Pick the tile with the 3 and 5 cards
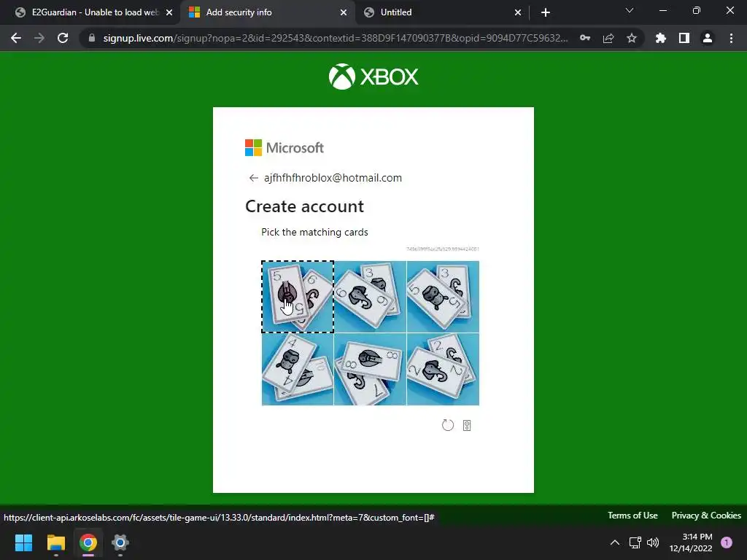Image resolution: width=747 pixels, height=560 pixels. point(443,297)
